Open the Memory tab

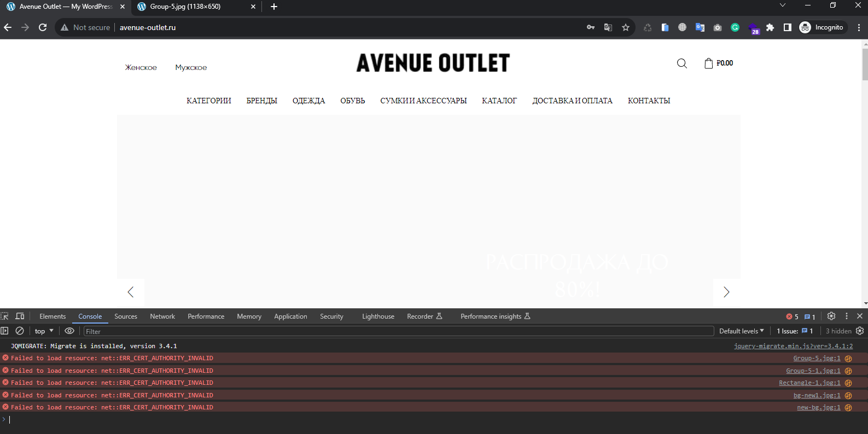point(249,316)
